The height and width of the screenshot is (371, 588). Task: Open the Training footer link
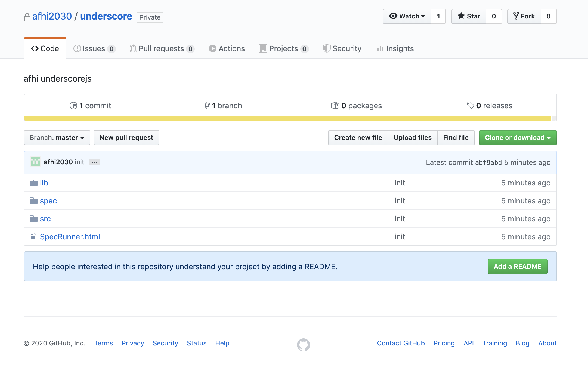pos(495,343)
